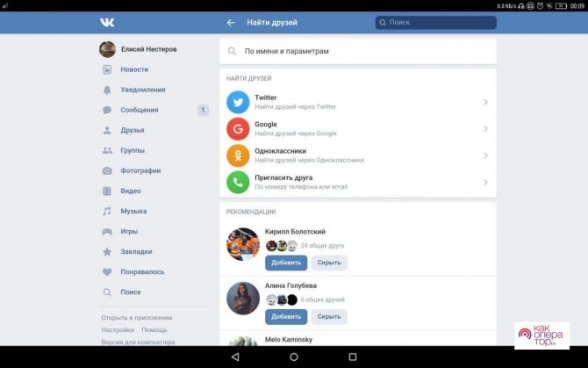The image size is (588, 368).
Task: Expand the Пригласить друга row chevron
Action: click(485, 183)
